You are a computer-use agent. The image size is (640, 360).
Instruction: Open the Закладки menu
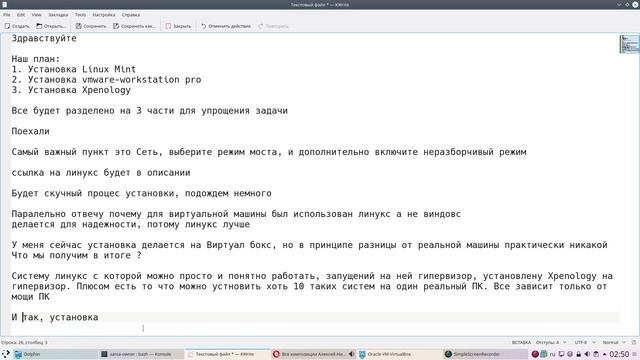tap(58, 15)
